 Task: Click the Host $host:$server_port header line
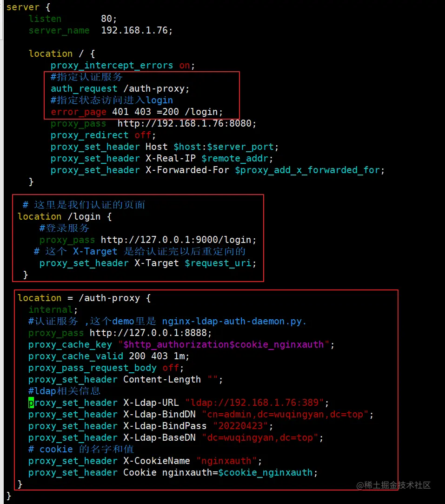(165, 147)
